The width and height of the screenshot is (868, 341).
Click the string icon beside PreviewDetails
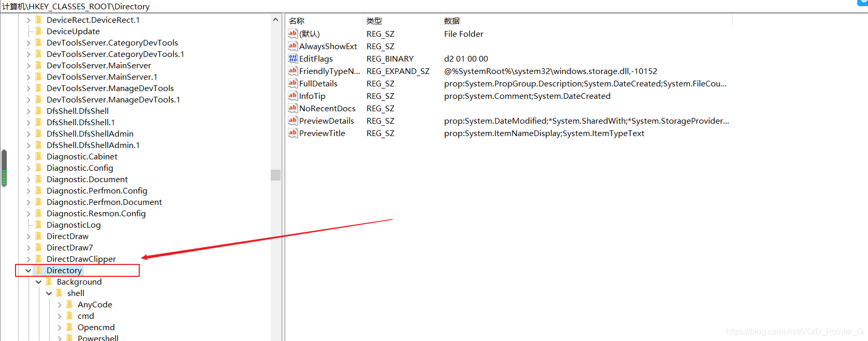(x=293, y=121)
